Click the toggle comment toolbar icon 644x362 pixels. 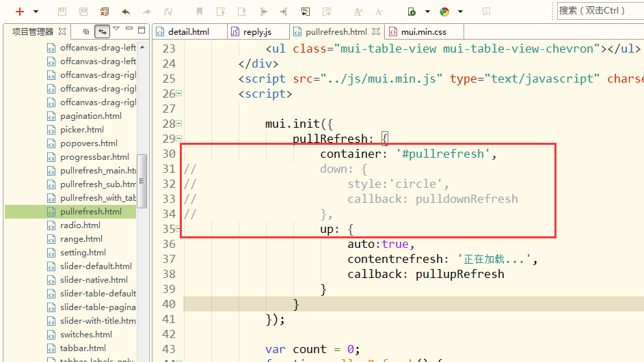168,12
